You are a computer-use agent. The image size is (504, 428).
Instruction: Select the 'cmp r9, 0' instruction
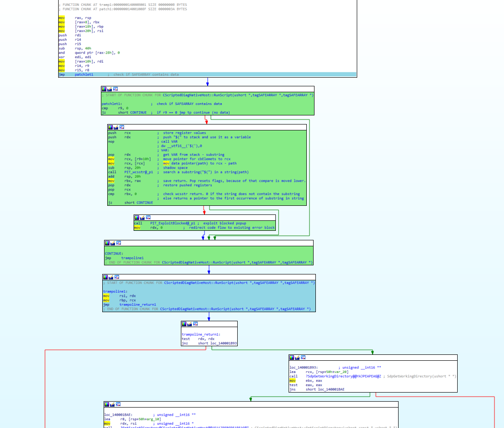115,108
